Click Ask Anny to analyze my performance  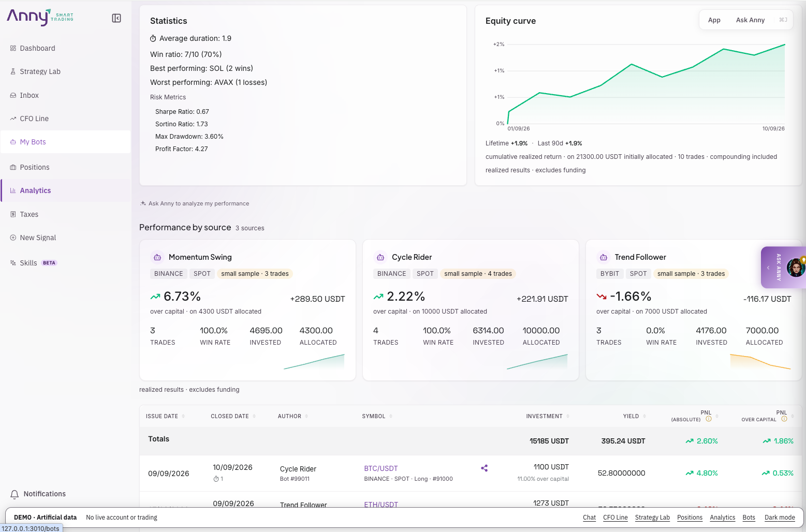tap(195, 203)
